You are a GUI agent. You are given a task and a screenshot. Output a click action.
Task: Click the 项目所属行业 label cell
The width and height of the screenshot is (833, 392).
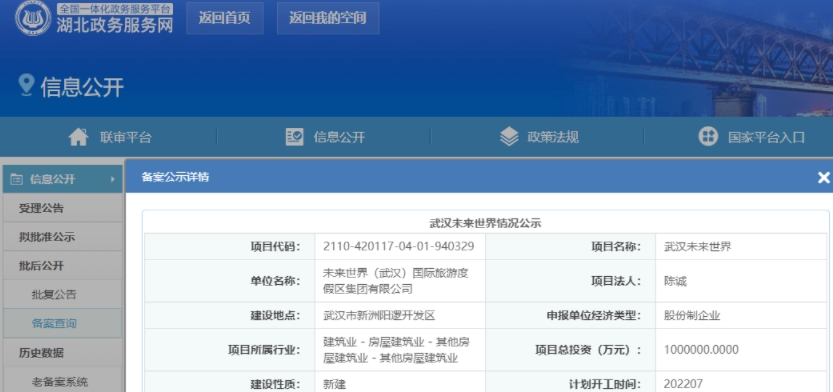click(x=230, y=350)
